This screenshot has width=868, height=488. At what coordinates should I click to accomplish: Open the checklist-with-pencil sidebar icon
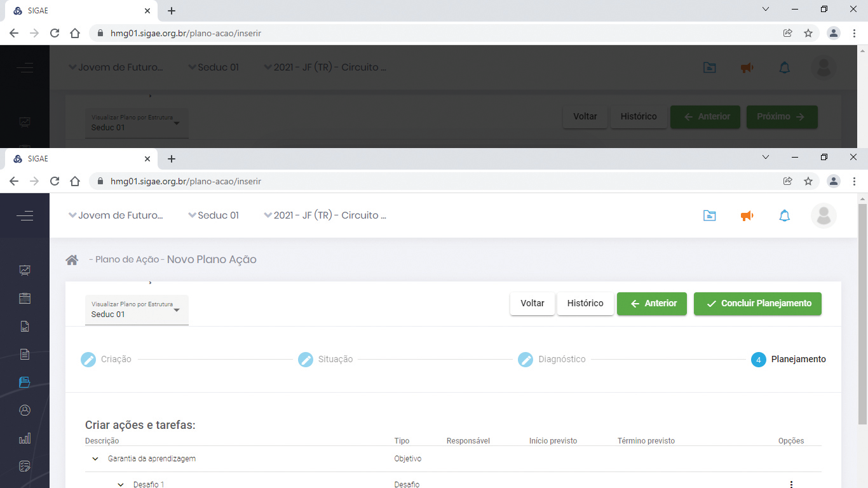(25, 466)
